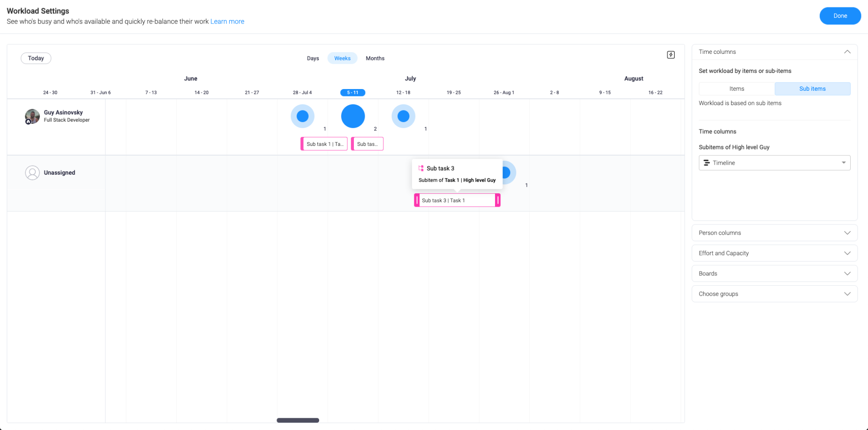The height and width of the screenshot is (430, 868).
Task: Expand the Choose groups section
Action: coord(774,294)
